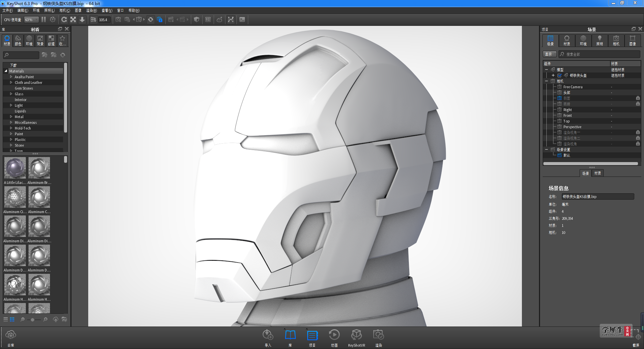Open the 动画 animation panel
The height and width of the screenshot is (349, 644).
coord(334,338)
